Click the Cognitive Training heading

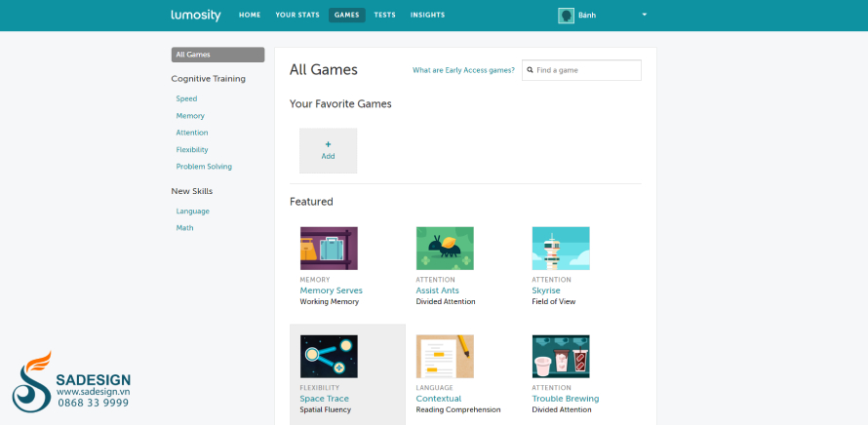click(208, 79)
